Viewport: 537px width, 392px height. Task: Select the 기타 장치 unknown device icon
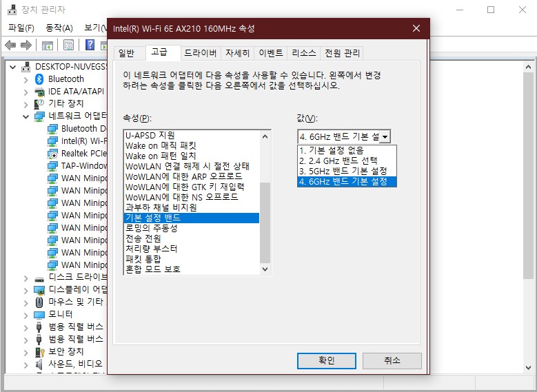[x=39, y=104]
